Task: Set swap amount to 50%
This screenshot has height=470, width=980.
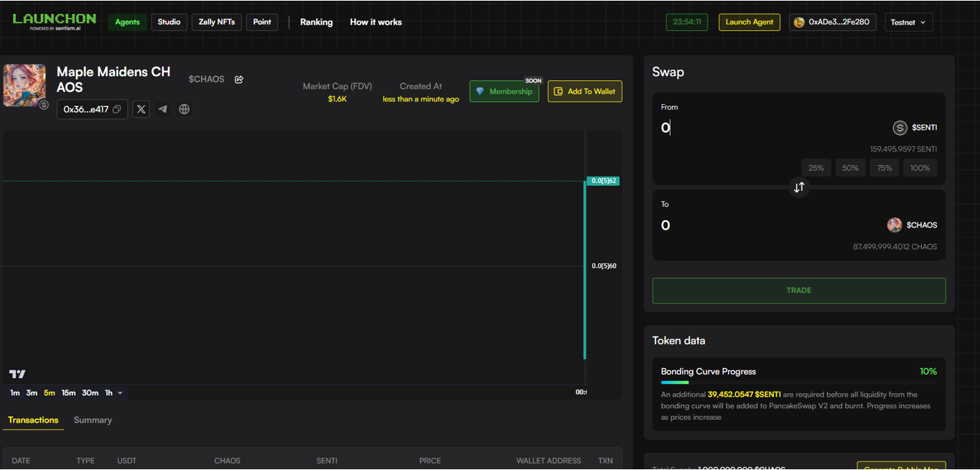Action: [850, 168]
